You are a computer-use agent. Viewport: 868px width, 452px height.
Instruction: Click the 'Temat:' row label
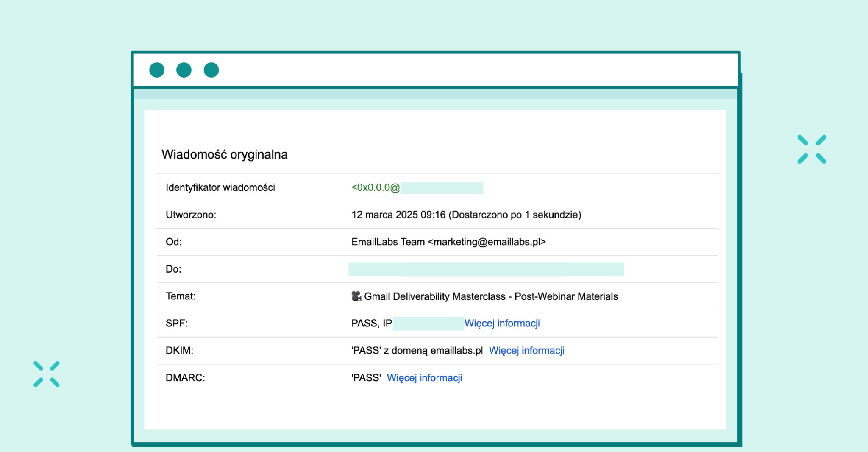pyautogui.click(x=181, y=296)
